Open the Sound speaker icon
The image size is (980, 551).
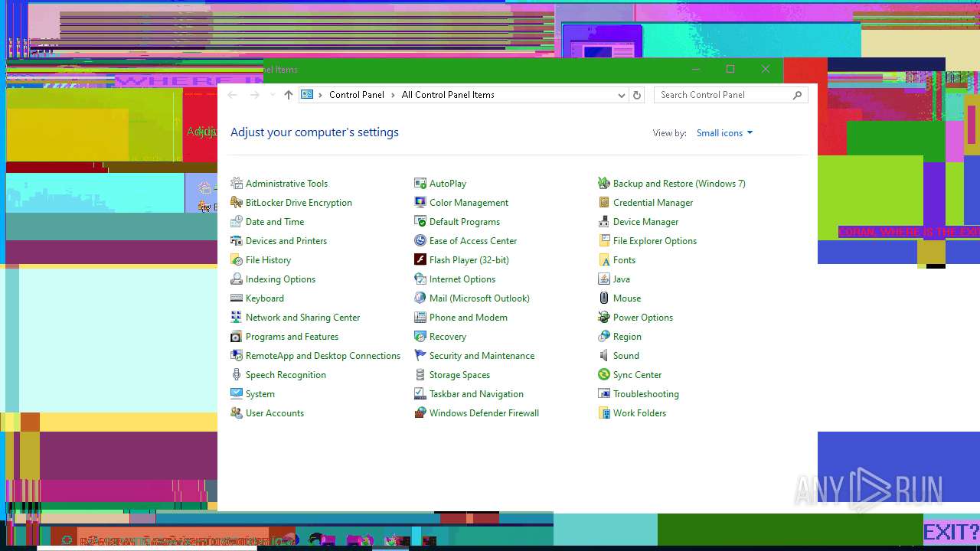pyautogui.click(x=604, y=356)
